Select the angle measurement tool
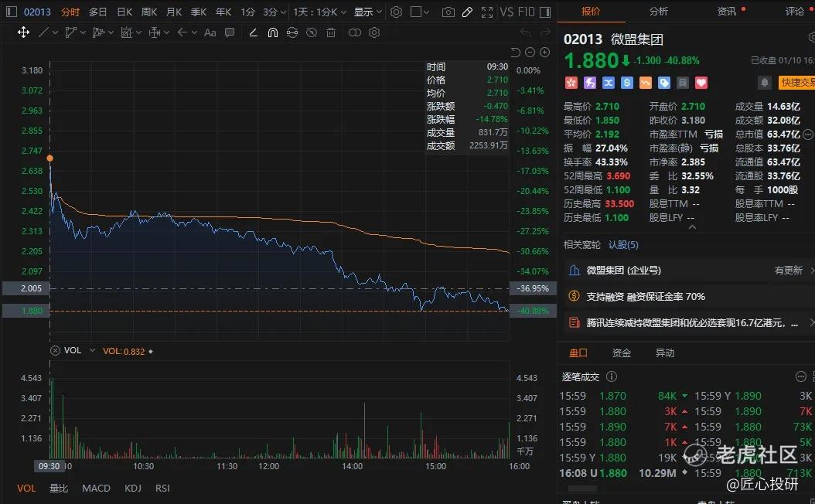Viewport: 815px width, 504px height. [253, 32]
